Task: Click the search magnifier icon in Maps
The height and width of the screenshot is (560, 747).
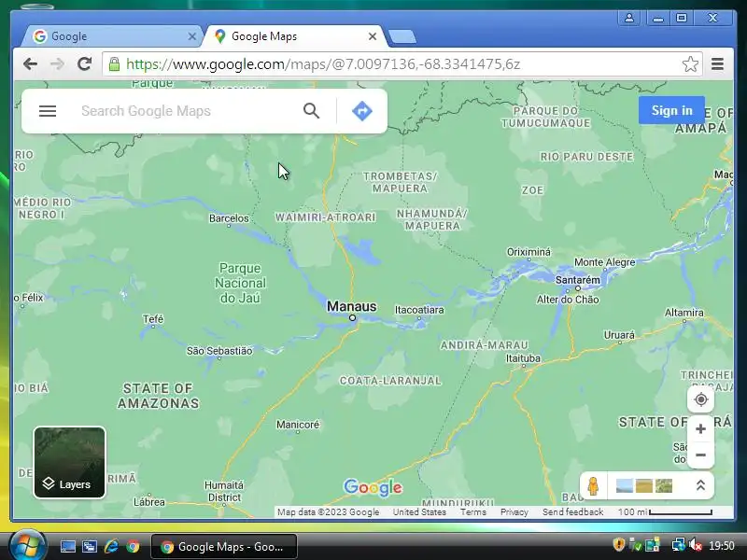Action: pos(311,111)
